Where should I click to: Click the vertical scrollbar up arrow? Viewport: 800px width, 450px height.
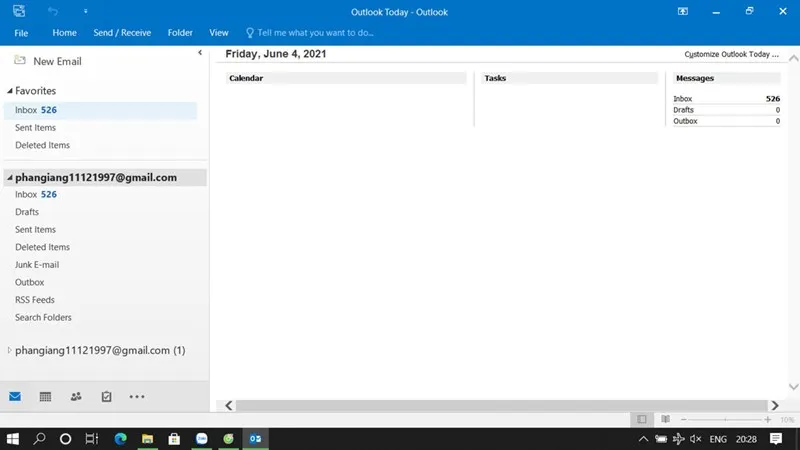pos(793,58)
